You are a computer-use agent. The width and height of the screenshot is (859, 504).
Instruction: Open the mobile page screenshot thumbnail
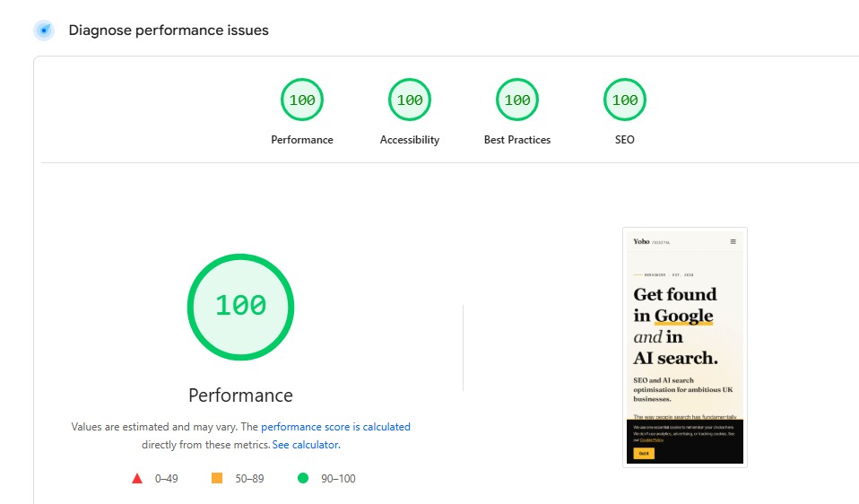point(685,347)
